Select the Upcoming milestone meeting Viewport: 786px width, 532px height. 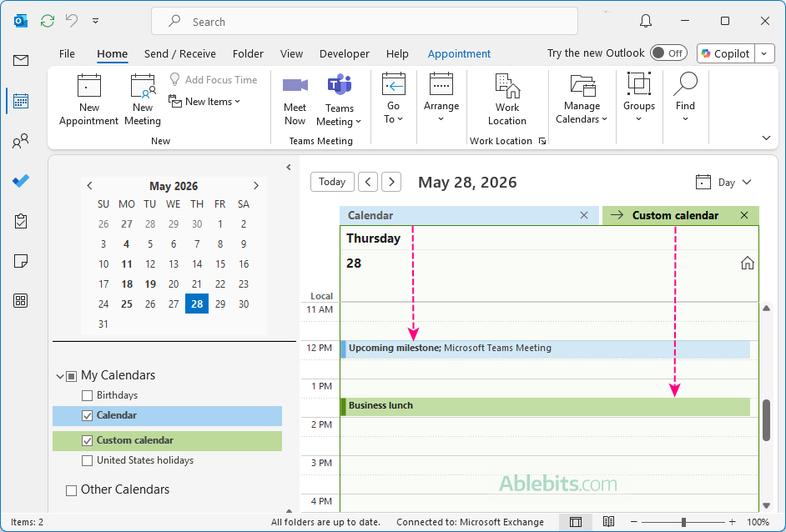point(546,349)
